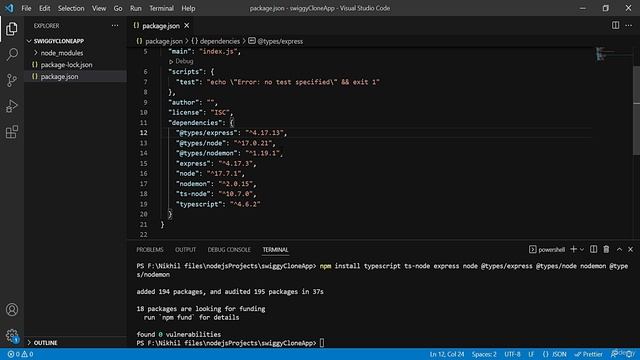The image size is (640, 360).
Task: Open the Help menu
Action: 188,8
